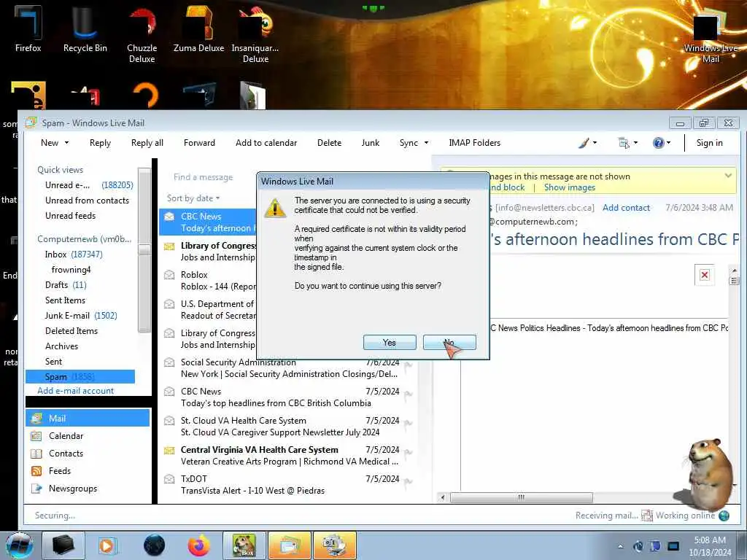Open Firefox from the taskbar

click(198, 545)
